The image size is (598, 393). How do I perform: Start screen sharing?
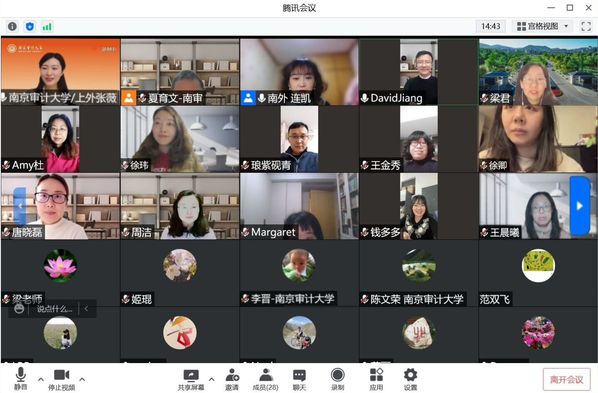(x=191, y=379)
